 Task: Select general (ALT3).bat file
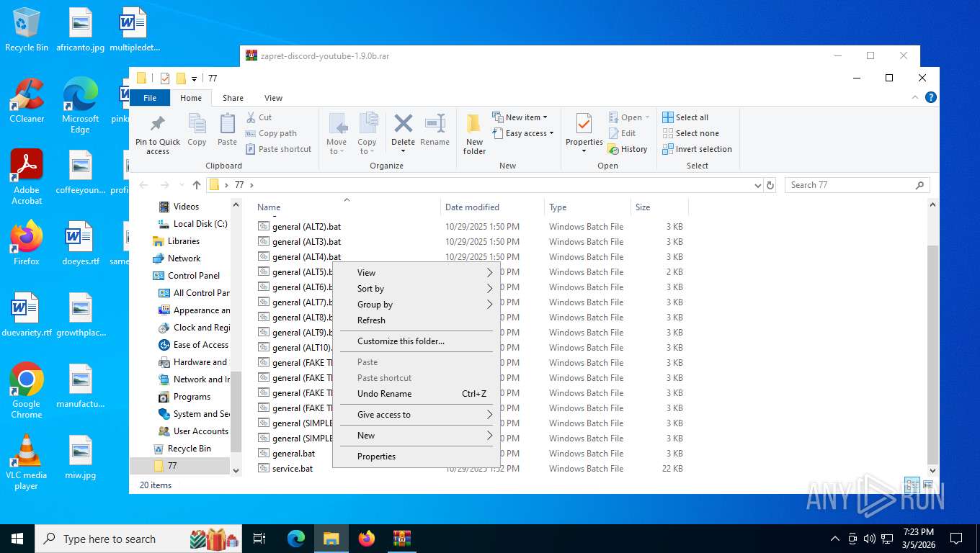[306, 242]
